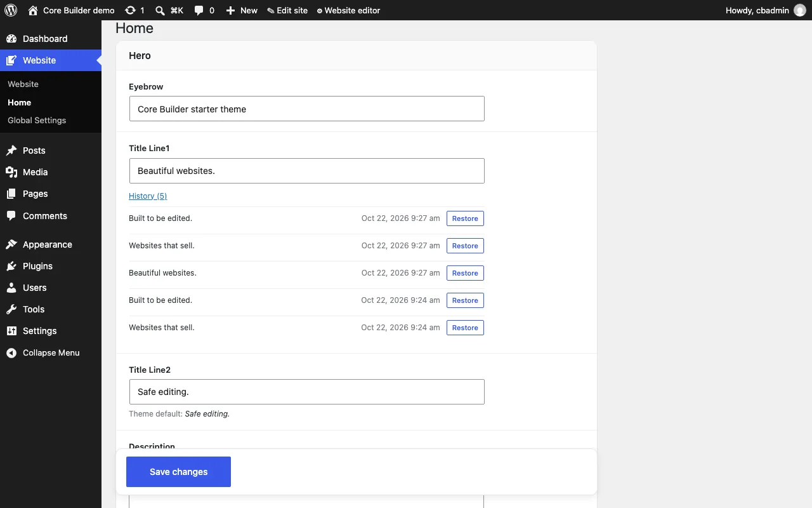Click the Dashboard gauge icon
Viewport: 812px width, 508px height.
click(x=11, y=39)
